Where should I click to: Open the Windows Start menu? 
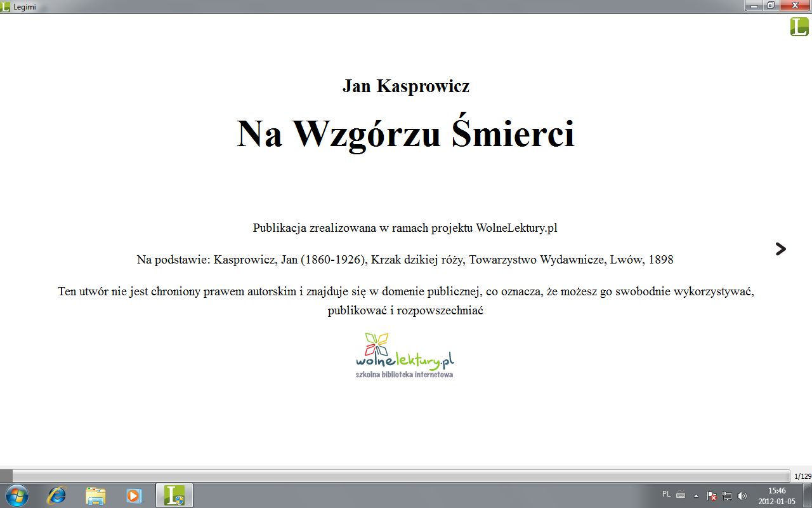pos(16,495)
